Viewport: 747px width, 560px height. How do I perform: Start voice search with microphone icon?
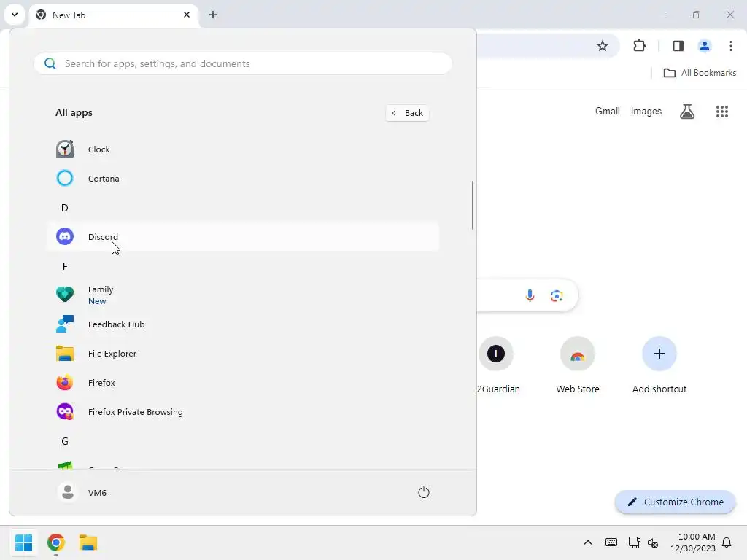pyautogui.click(x=530, y=296)
